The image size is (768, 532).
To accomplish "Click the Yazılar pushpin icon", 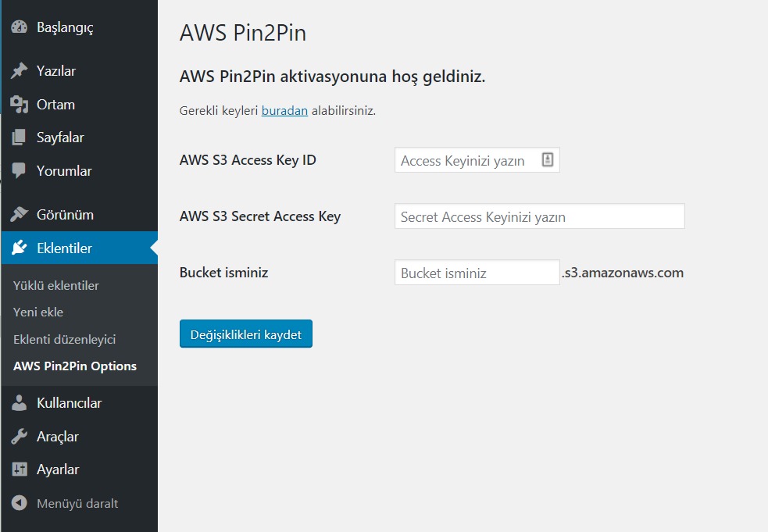I will pos(19,70).
